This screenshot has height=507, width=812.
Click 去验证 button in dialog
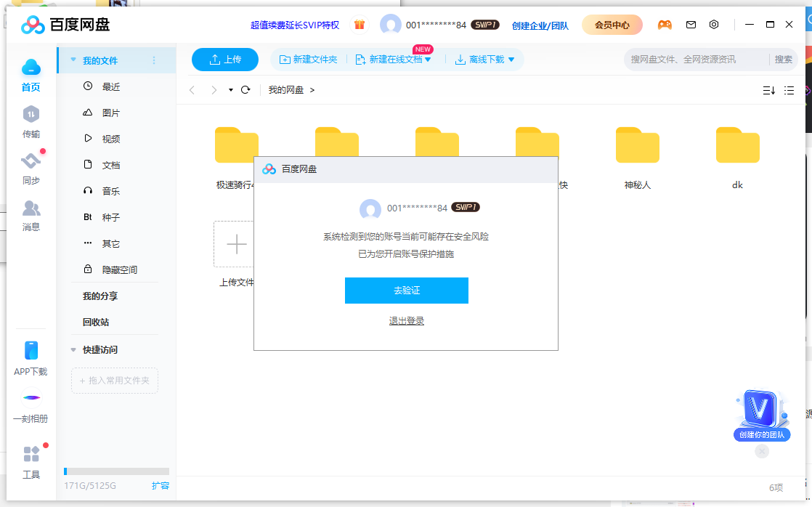[407, 291]
